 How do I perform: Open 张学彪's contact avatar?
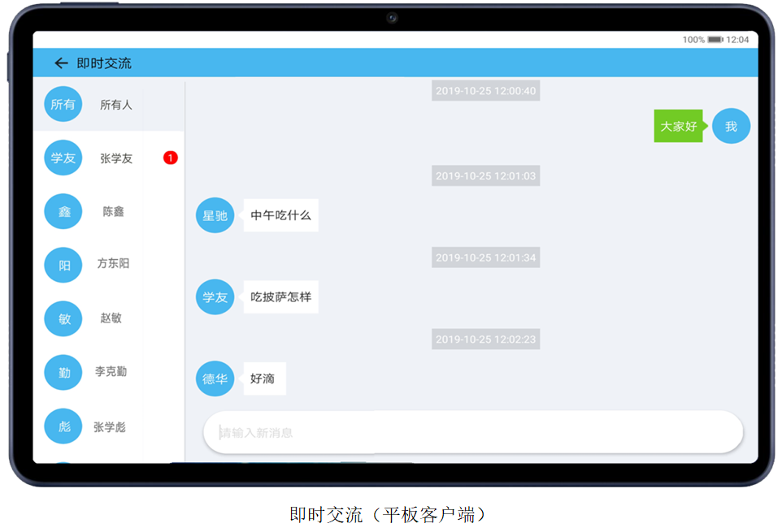click(x=63, y=426)
